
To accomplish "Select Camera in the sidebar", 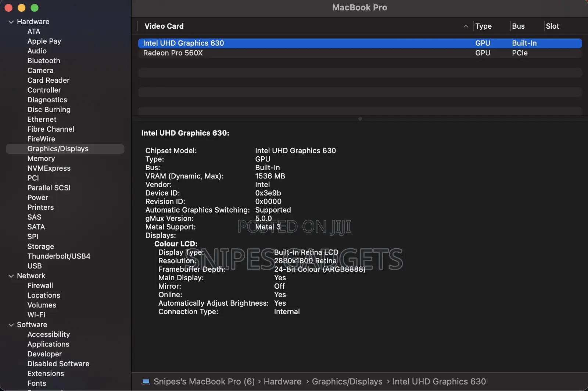I will [40, 71].
